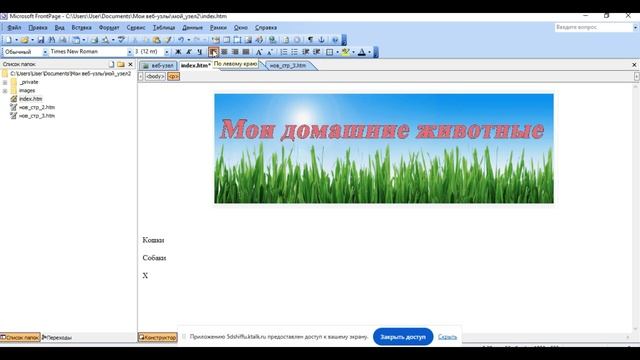Image resolution: width=640 pixels, height=360 pixels.
Task: Click the Toggle Pane toolbar icon
Action: coord(76,40)
